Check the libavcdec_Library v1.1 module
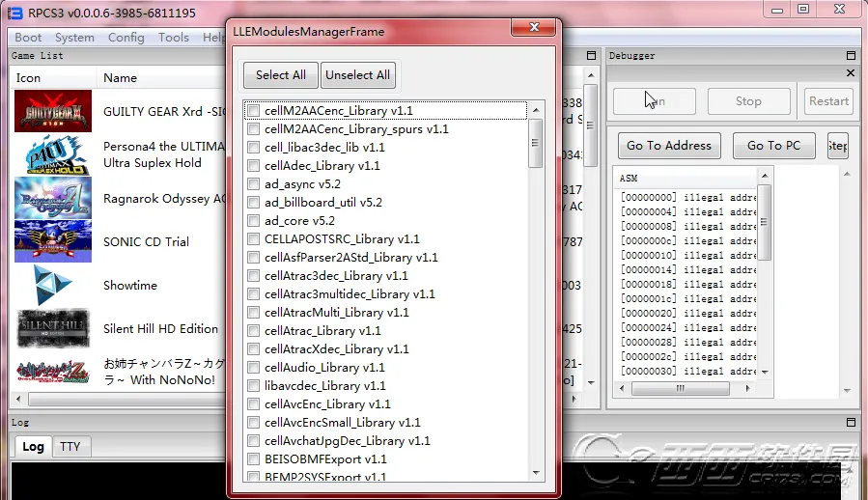The height and width of the screenshot is (500, 868). (x=254, y=385)
